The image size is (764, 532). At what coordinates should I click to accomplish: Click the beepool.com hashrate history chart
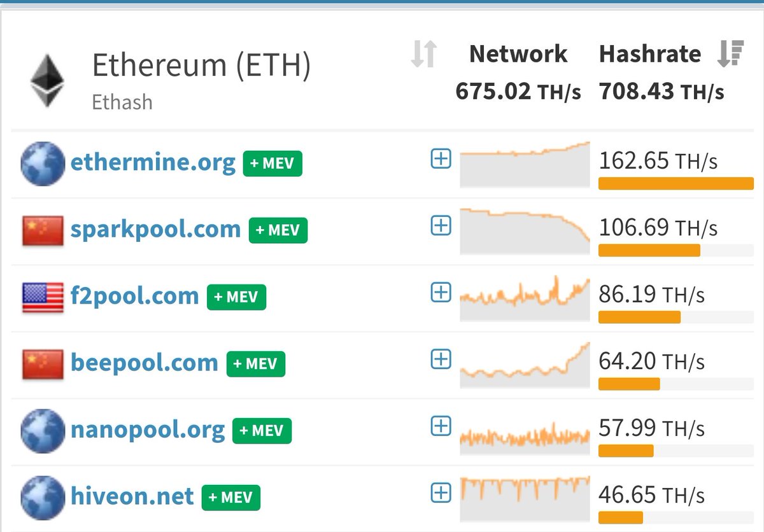click(x=525, y=365)
